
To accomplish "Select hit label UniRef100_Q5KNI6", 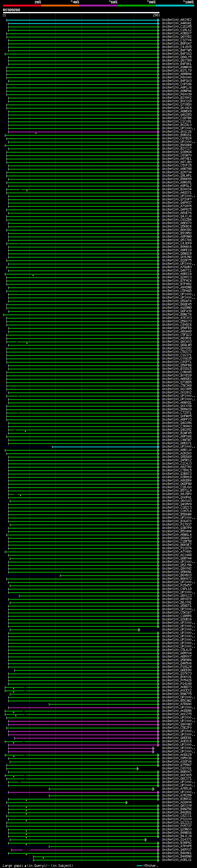I will pyautogui.click(x=177, y=226).
